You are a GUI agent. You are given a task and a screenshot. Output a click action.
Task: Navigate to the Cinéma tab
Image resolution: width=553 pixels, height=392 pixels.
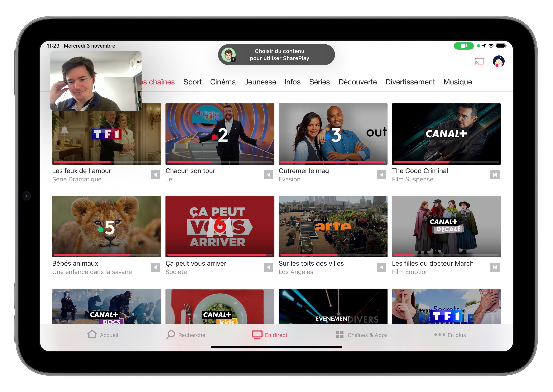click(224, 82)
